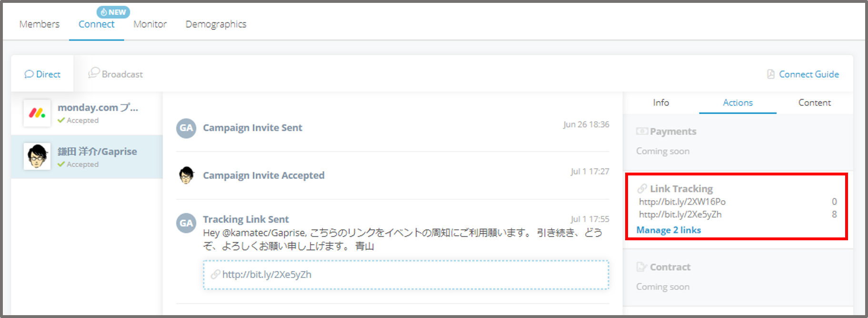
Task: Open the Members tab
Action: tap(40, 24)
